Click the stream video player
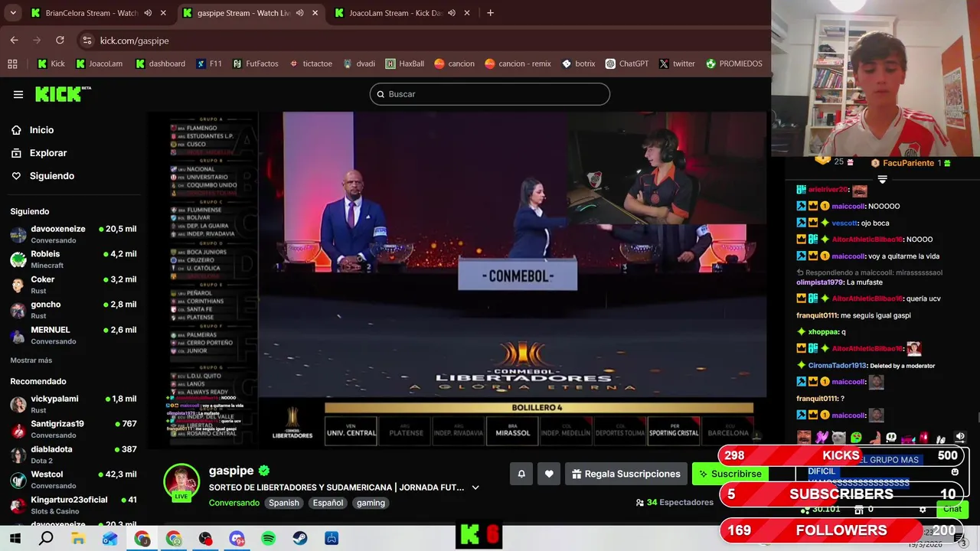Image resolution: width=980 pixels, height=551 pixels. pos(457,280)
